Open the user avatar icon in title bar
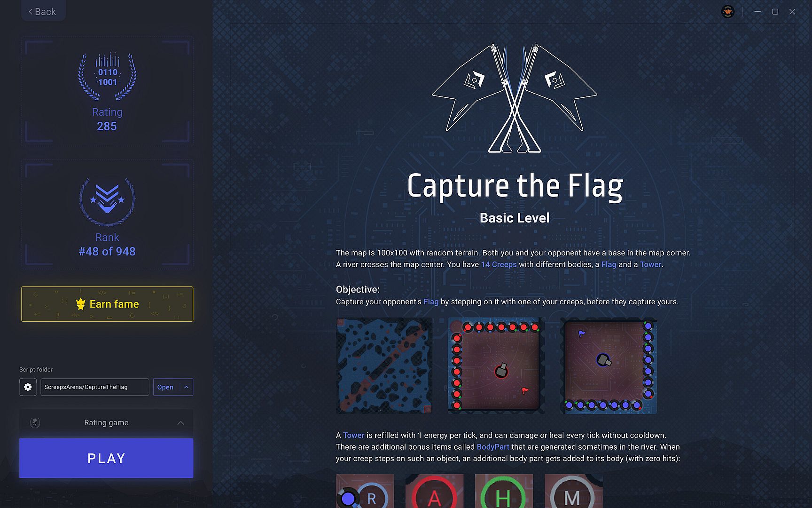 coord(728,12)
